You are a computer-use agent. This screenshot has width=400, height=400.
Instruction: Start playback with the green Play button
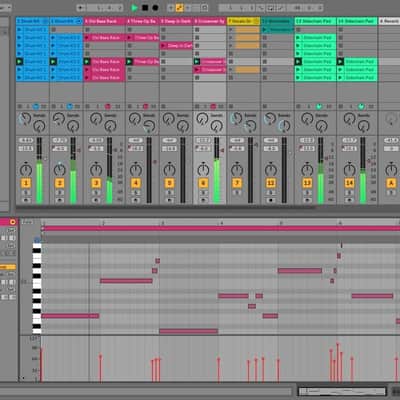134,8
